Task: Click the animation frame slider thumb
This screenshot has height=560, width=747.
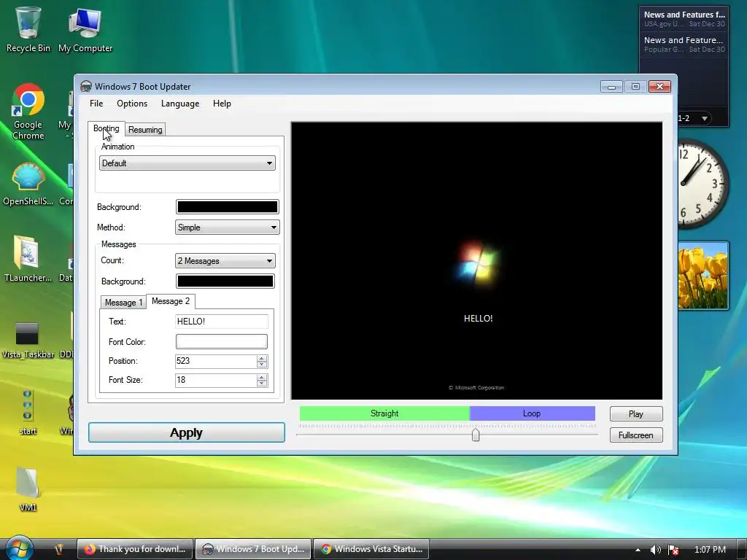Action: click(x=476, y=435)
